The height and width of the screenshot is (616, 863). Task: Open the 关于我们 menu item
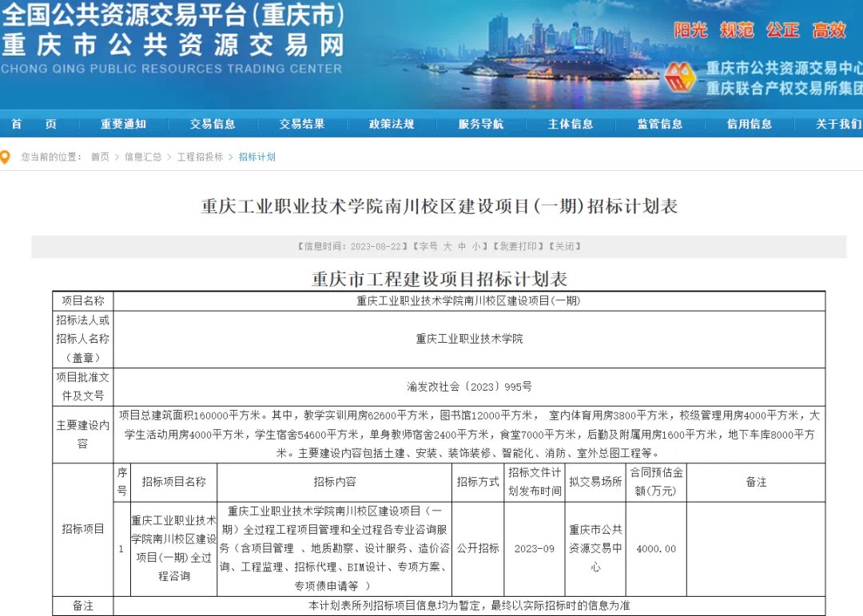coord(839,124)
